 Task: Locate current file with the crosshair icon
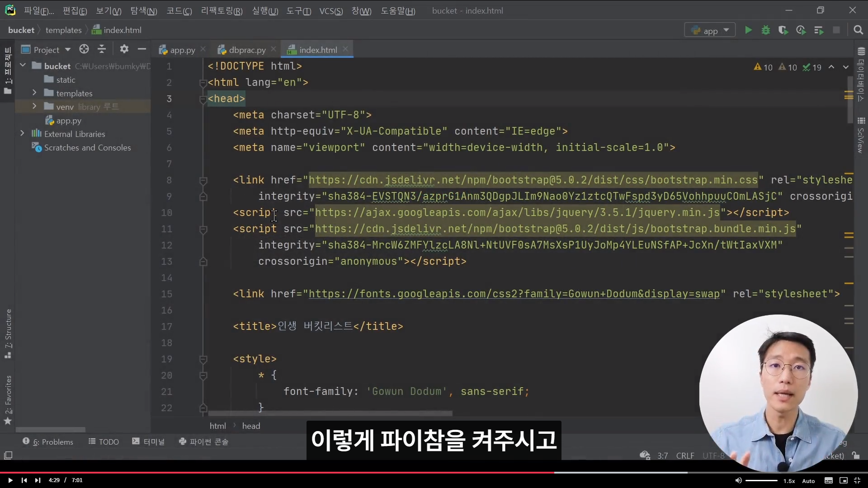point(84,49)
